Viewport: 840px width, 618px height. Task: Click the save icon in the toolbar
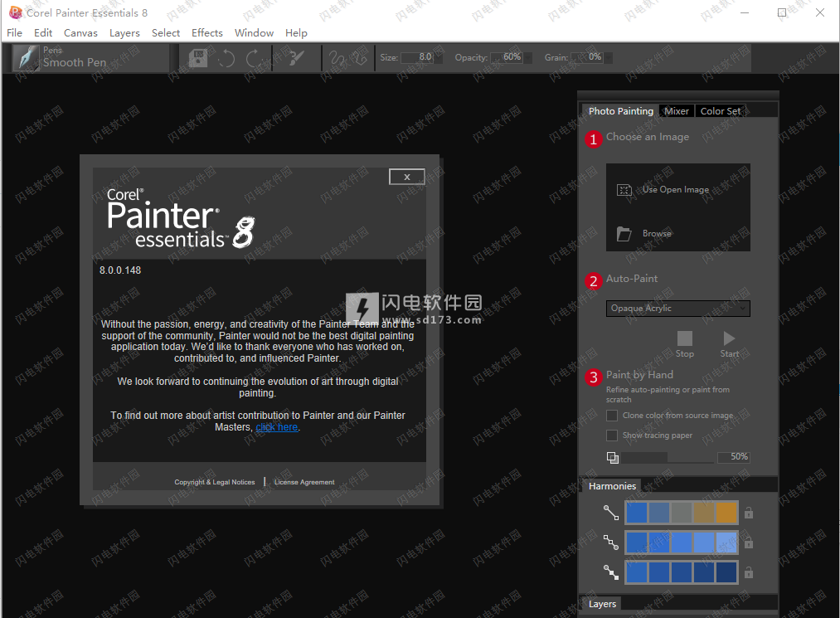197,58
